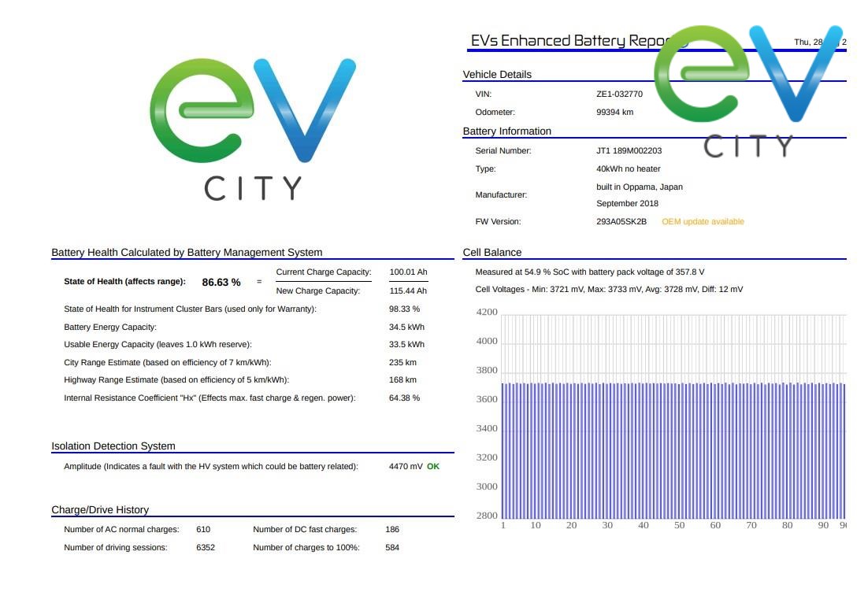This screenshot has width=868, height=592.
Task: Select the "City Range Estimate" label
Action: [168, 362]
